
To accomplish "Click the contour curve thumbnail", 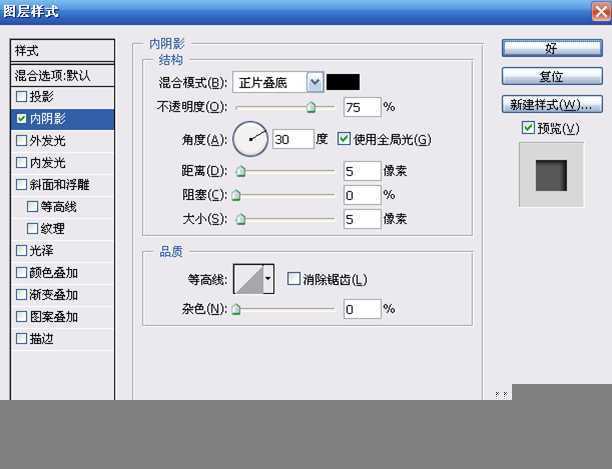I will point(249,279).
